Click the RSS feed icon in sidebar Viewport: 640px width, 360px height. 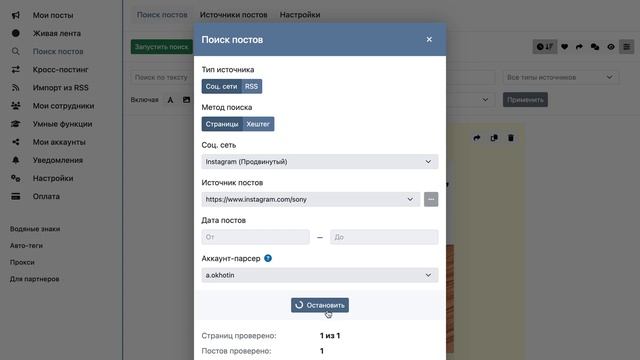point(16,87)
